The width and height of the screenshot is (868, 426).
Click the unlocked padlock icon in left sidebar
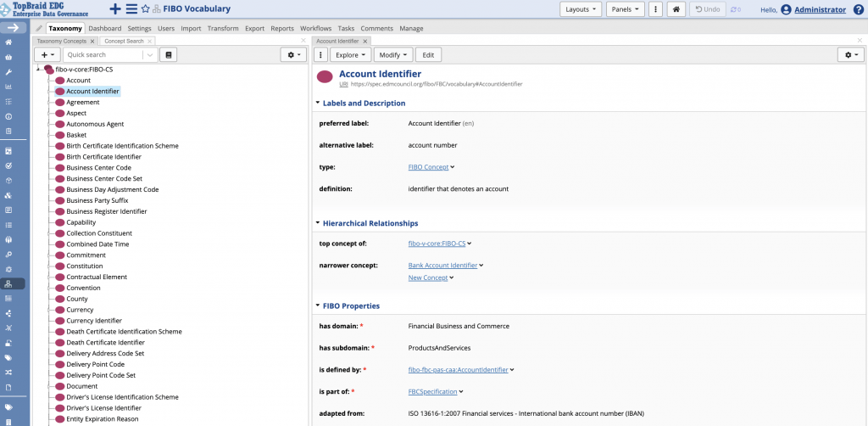pyautogui.click(x=8, y=343)
